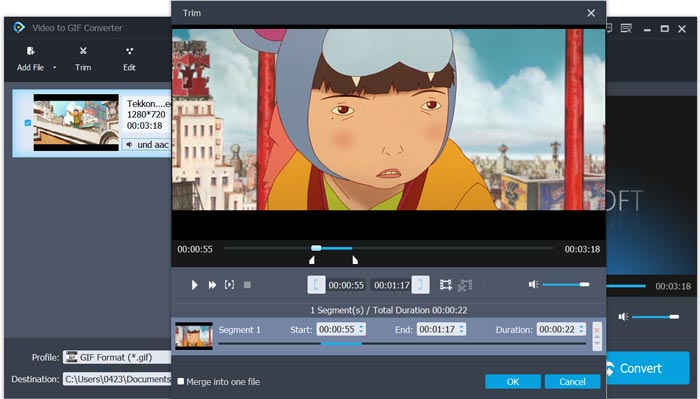This screenshot has height=399, width=700.
Task: Click the play segment bracket icon
Action: 229,285
